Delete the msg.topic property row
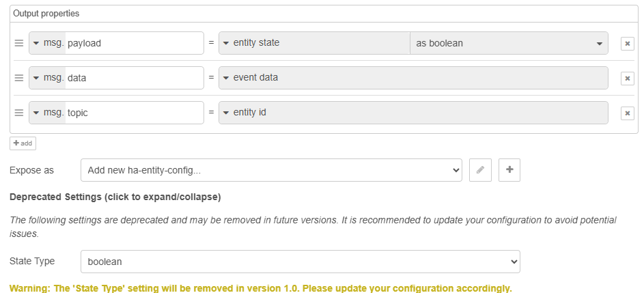Viewport: 644px width, 293px height. coord(627,113)
